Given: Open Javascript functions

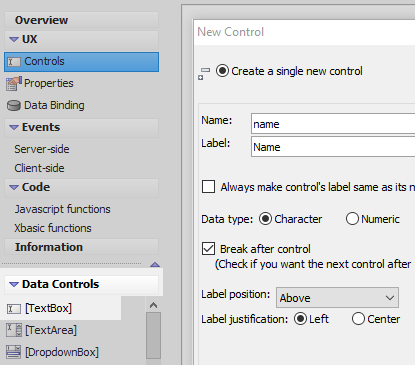Looking at the screenshot, I should tap(62, 209).
